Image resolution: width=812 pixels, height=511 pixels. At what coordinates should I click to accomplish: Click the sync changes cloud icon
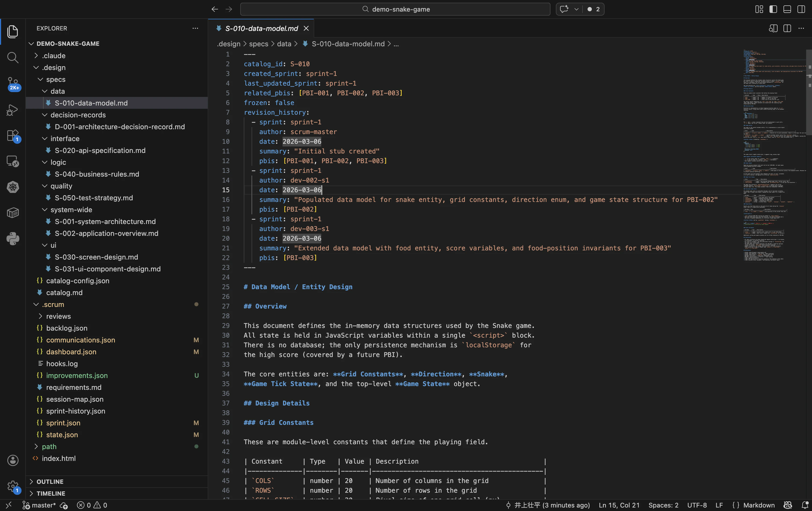(x=64, y=505)
